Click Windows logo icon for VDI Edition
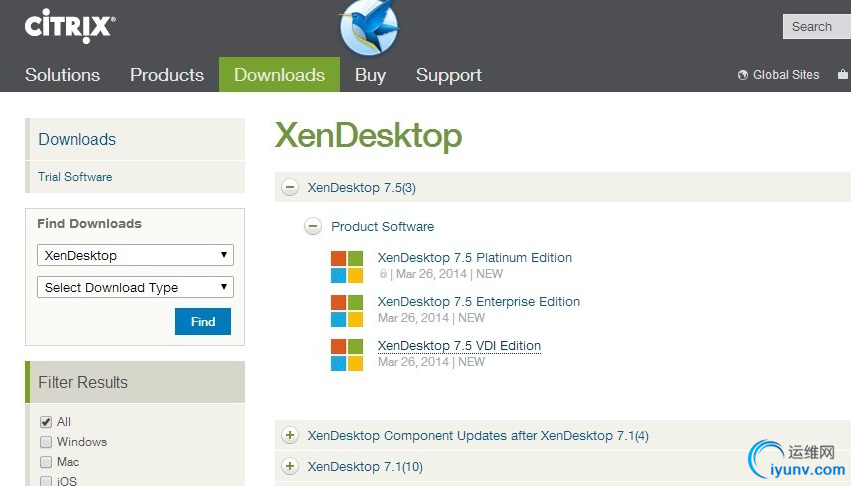This screenshot has height=486, width=851. [347, 355]
